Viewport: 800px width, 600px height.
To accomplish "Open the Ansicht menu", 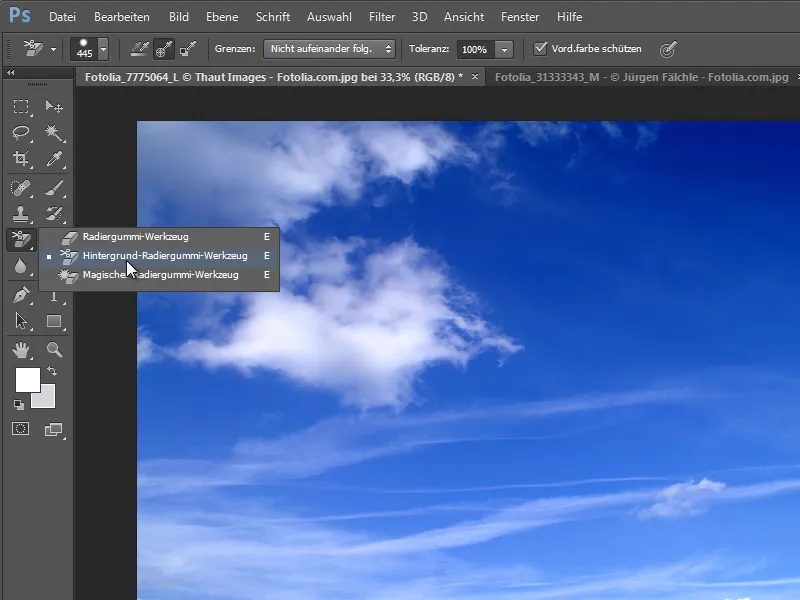I will [x=464, y=17].
